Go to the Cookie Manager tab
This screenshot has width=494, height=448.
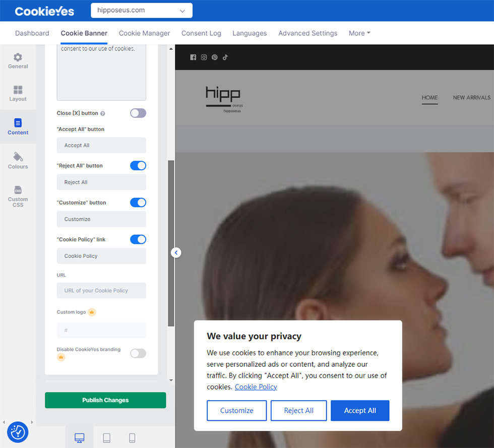click(x=144, y=33)
